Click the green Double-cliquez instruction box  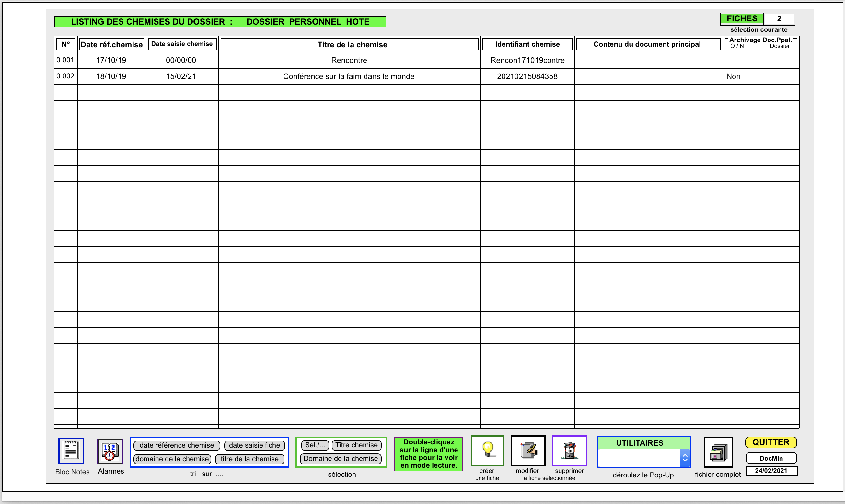coord(429,454)
